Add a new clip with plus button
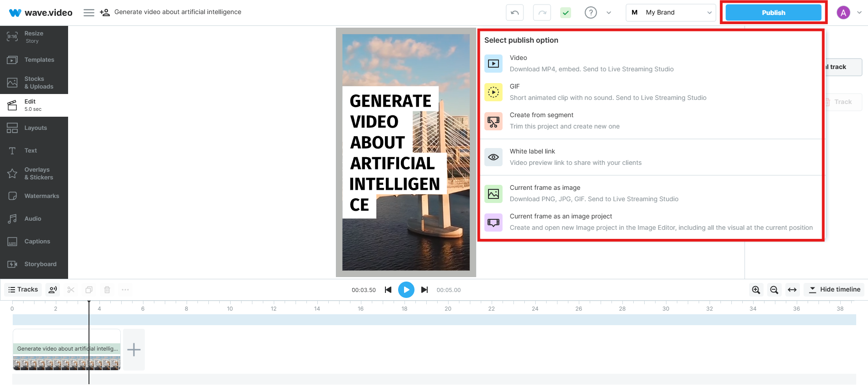Viewport: 868px width, 386px height. coord(134,350)
